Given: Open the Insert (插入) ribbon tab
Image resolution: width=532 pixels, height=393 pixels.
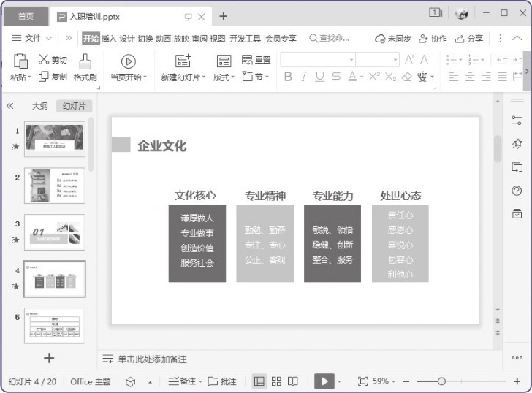Looking at the screenshot, I should coord(109,39).
